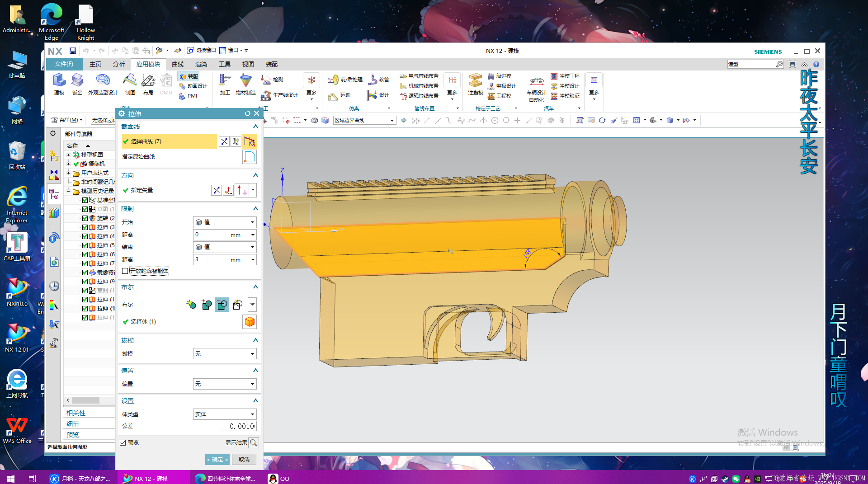Image resolution: width=868 pixels, height=484 pixels.
Task: Toggle checkbox for 镜像特征 feature
Action: (85, 273)
